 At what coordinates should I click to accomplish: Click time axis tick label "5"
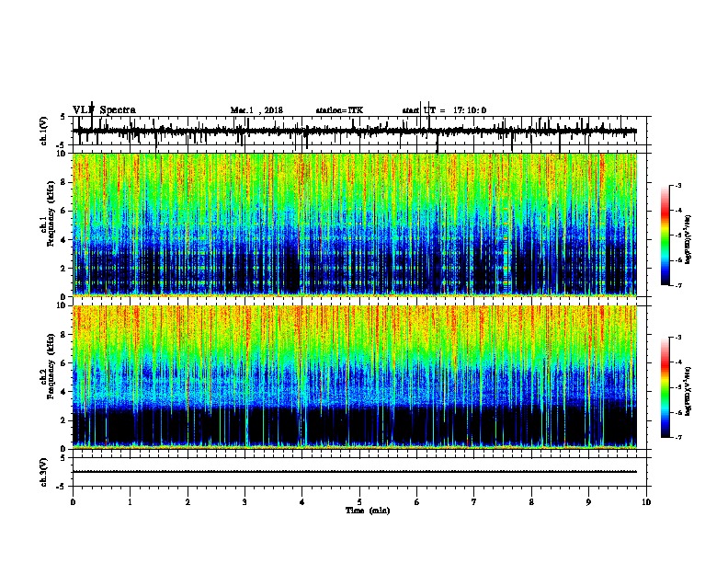coord(359,502)
